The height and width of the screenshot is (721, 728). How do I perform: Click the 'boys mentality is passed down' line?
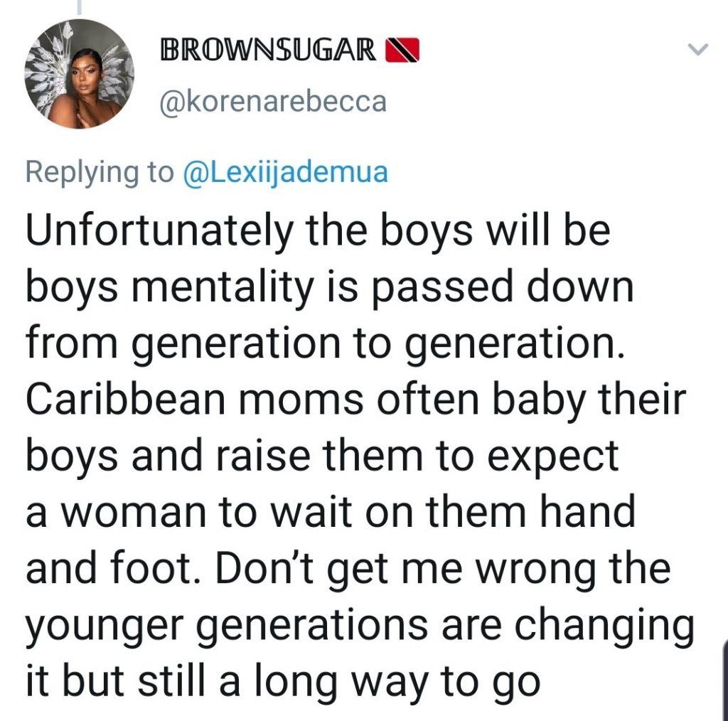pos(330,287)
